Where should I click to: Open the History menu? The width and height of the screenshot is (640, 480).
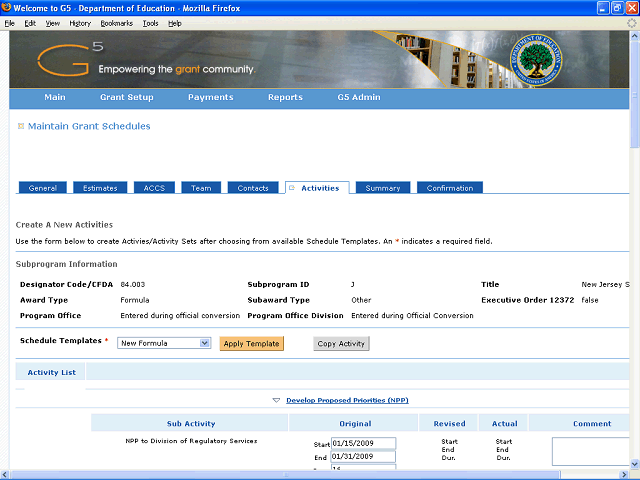coord(80,23)
